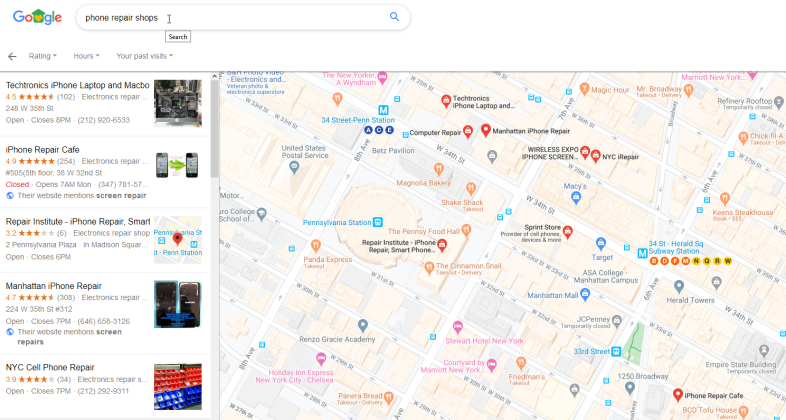Viewport: 786px width, 420px height.
Task: Click the Keens Steakhouse restaurant icon
Action: [x=724, y=198]
